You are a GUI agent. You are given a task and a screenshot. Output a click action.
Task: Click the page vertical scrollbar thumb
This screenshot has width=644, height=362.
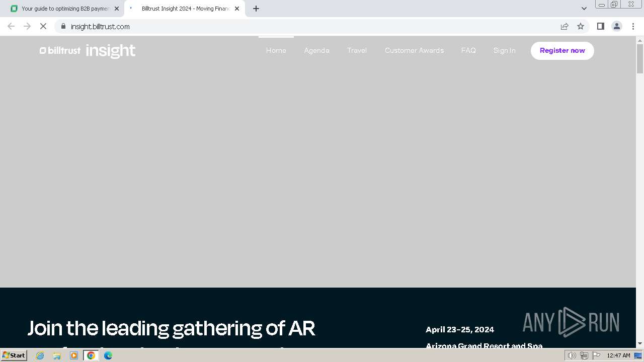[x=640, y=59]
